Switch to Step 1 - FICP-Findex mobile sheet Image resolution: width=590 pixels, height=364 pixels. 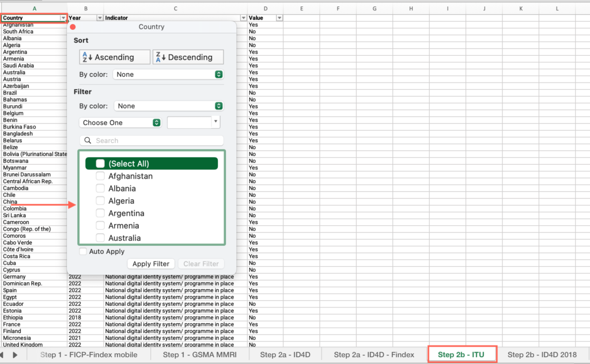pyautogui.click(x=89, y=355)
